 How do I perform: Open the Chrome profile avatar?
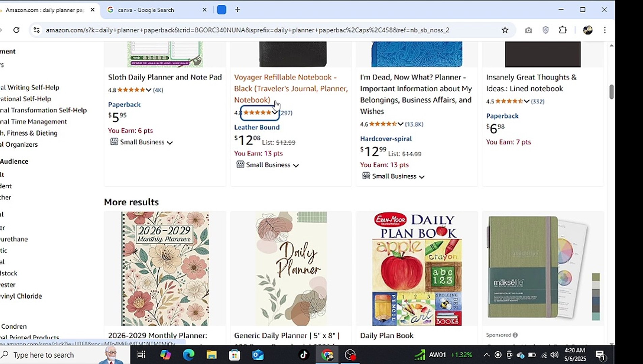tap(588, 30)
